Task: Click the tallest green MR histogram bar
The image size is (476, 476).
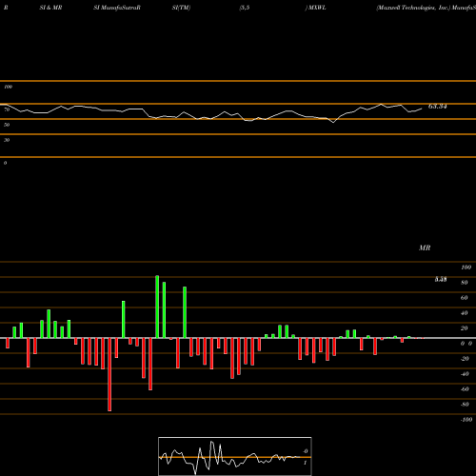Action: [157, 307]
